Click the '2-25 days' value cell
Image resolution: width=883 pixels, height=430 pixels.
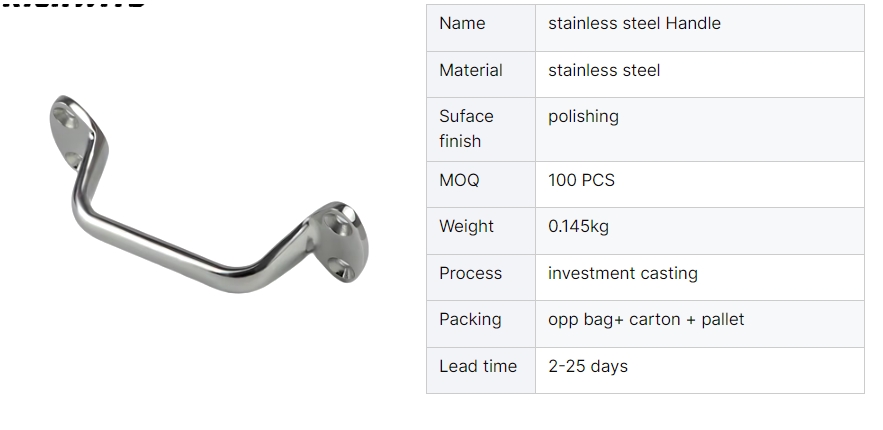(x=699, y=370)
